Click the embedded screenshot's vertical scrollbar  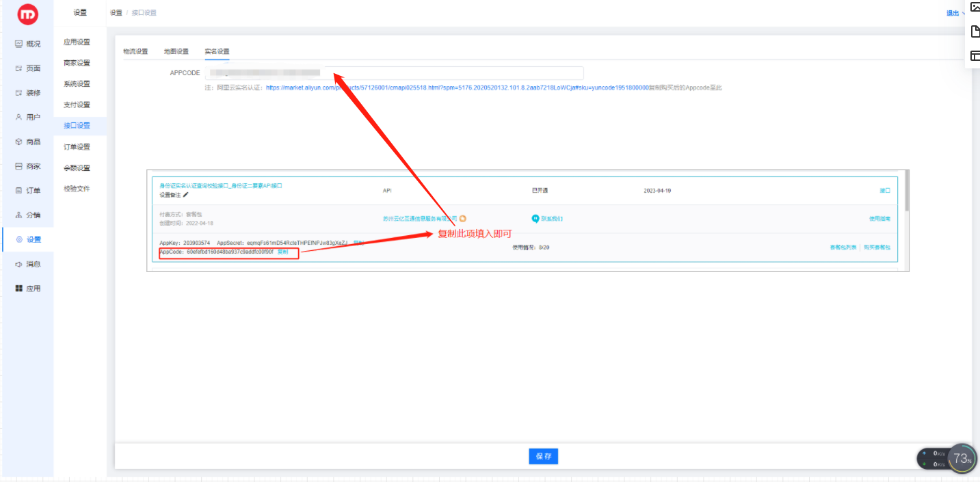point(907,191)
